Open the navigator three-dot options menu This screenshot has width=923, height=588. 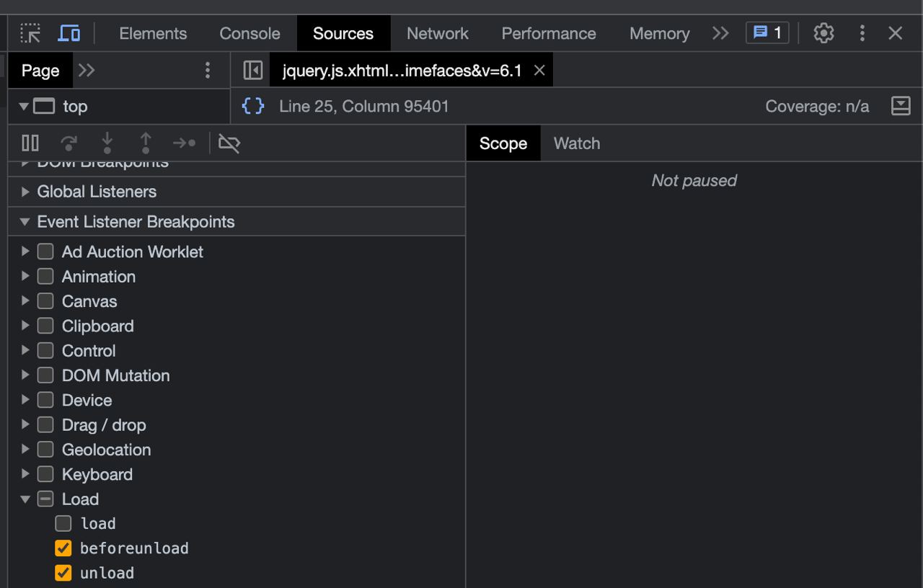[x=208, y=71]
